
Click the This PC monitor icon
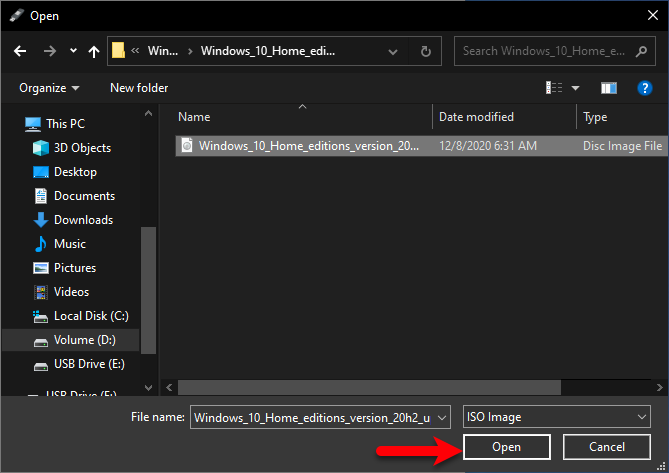[33, 124]
